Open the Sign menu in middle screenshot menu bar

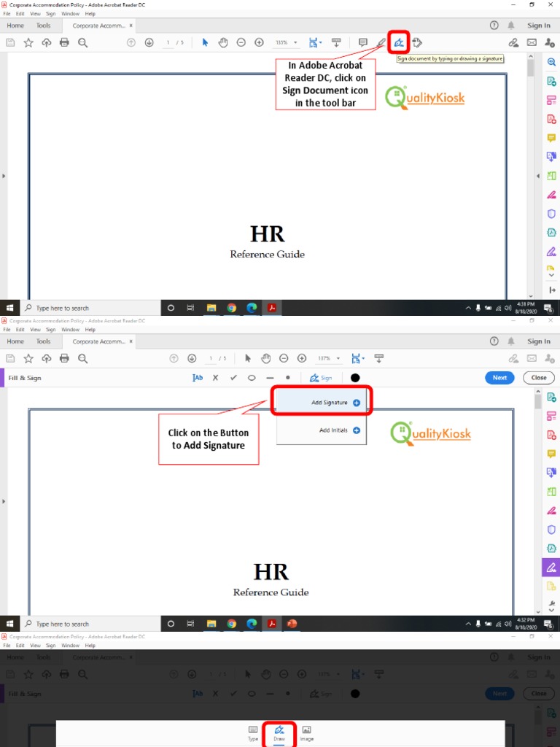point(50,330)
